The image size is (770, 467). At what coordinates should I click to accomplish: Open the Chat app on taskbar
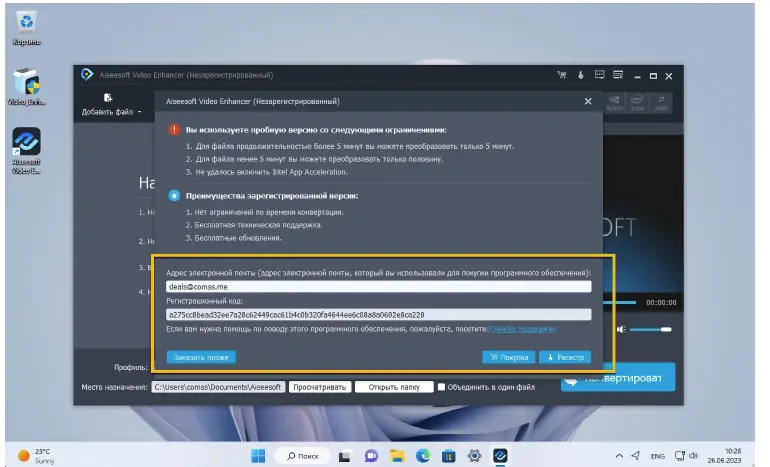(x=371, y=456)
